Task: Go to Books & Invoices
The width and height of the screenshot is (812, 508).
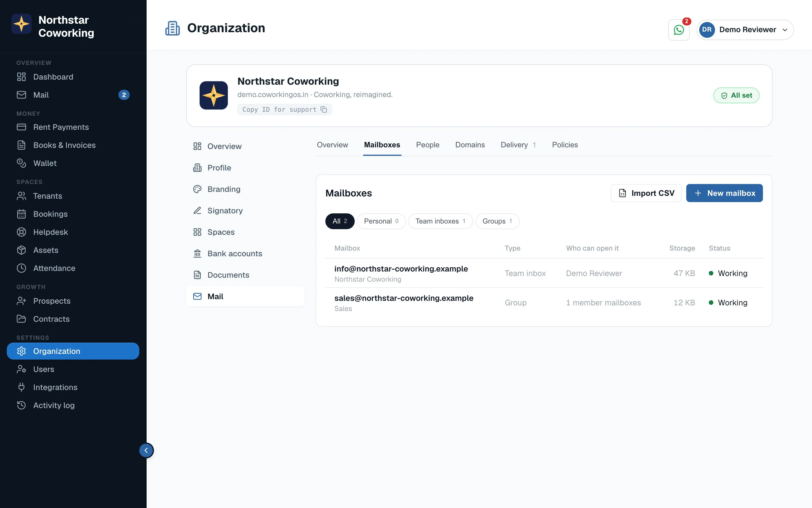Action: (73, 145)
